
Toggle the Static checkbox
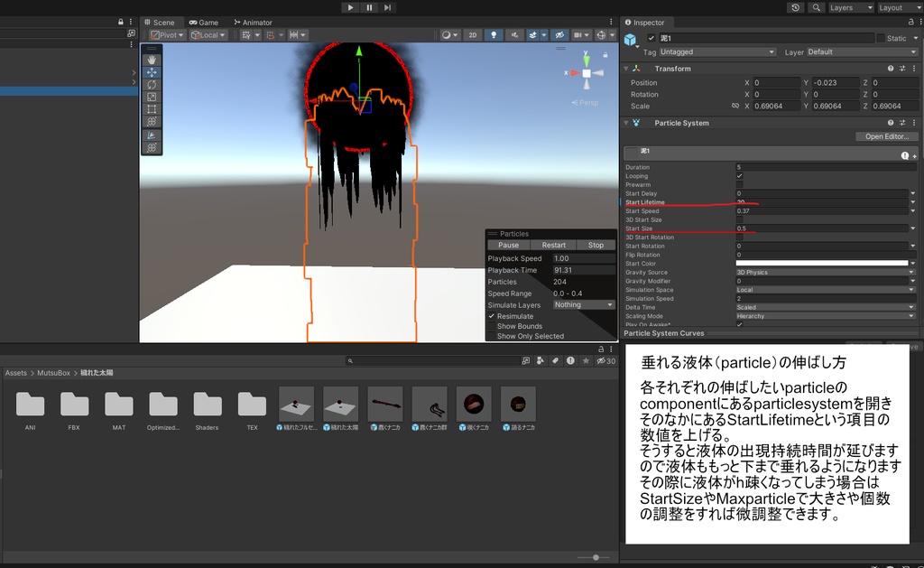point(881,38)
